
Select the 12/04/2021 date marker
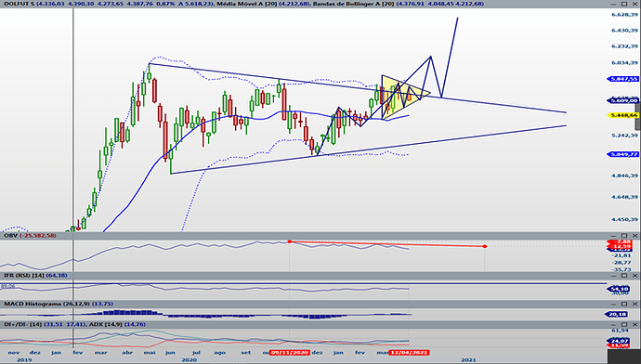(x=409, y=352)
